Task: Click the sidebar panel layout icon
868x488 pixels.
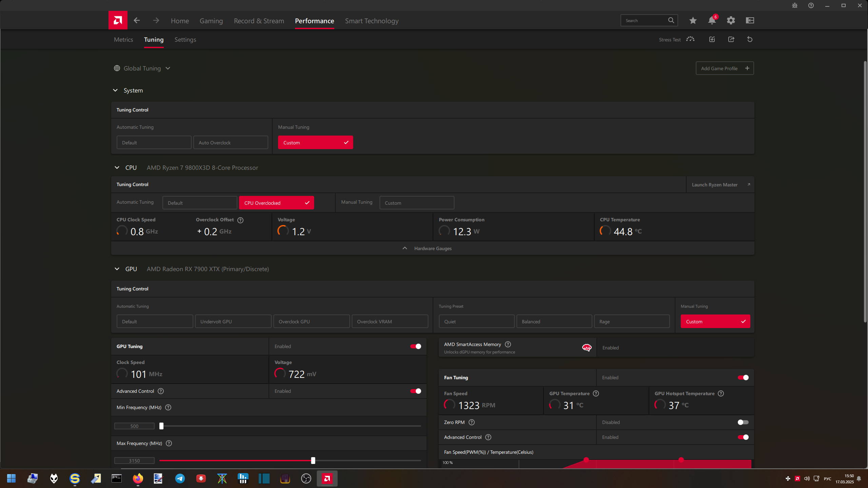Action: pos(750,21)
